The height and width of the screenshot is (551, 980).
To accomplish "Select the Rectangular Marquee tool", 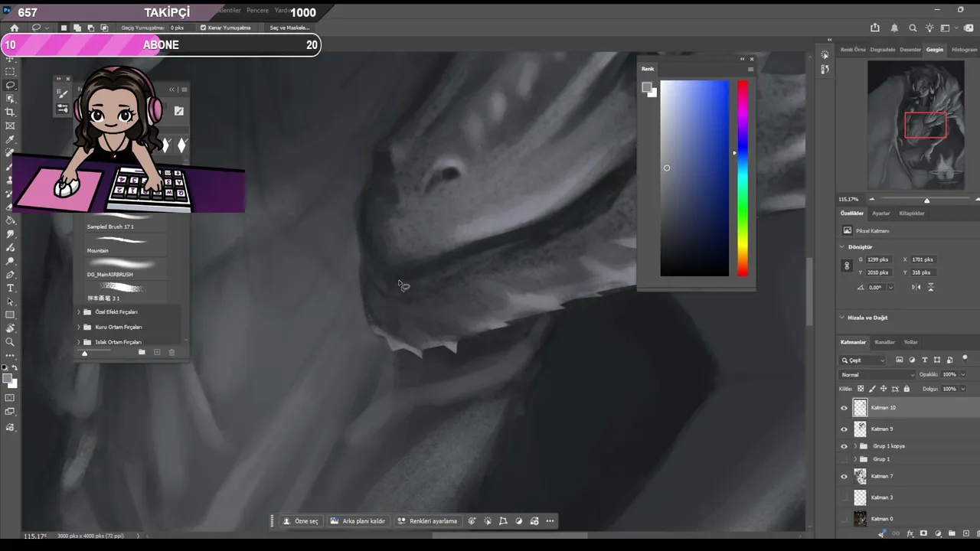I will coord(10,71).
